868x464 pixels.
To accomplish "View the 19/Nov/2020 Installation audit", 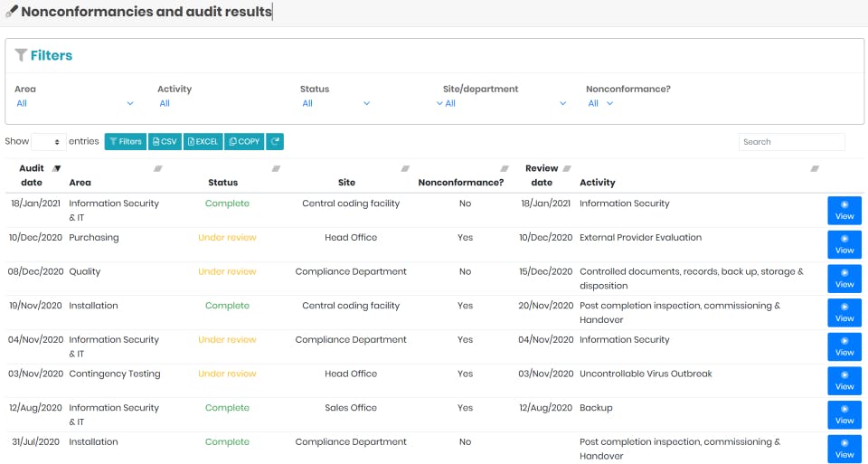I will [844, 313].
